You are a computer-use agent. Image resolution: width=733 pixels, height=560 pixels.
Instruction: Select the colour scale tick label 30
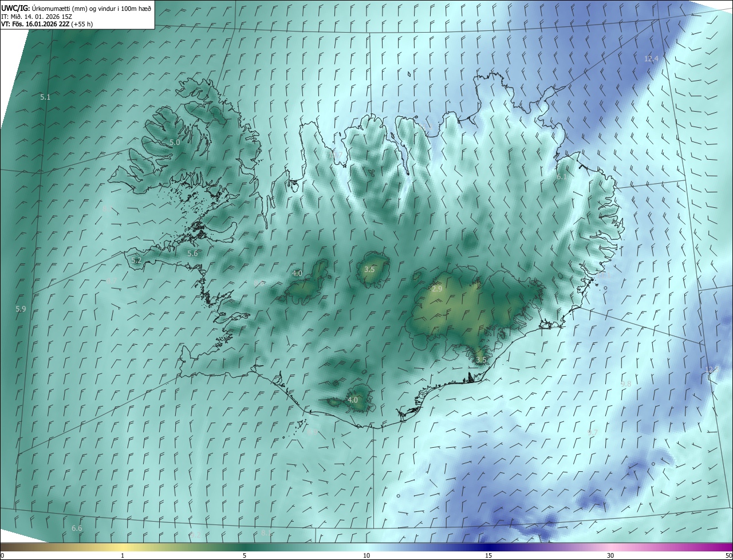610,555
